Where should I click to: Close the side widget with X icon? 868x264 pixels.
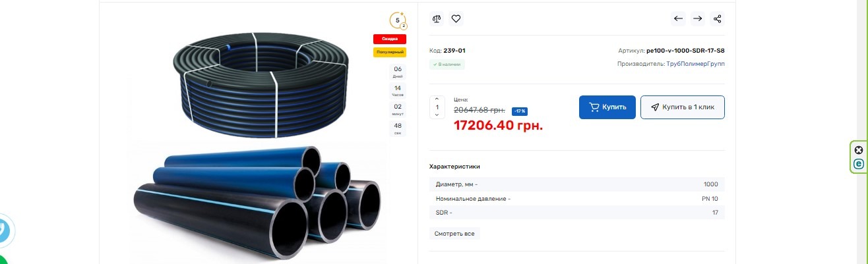coord(859,150)
